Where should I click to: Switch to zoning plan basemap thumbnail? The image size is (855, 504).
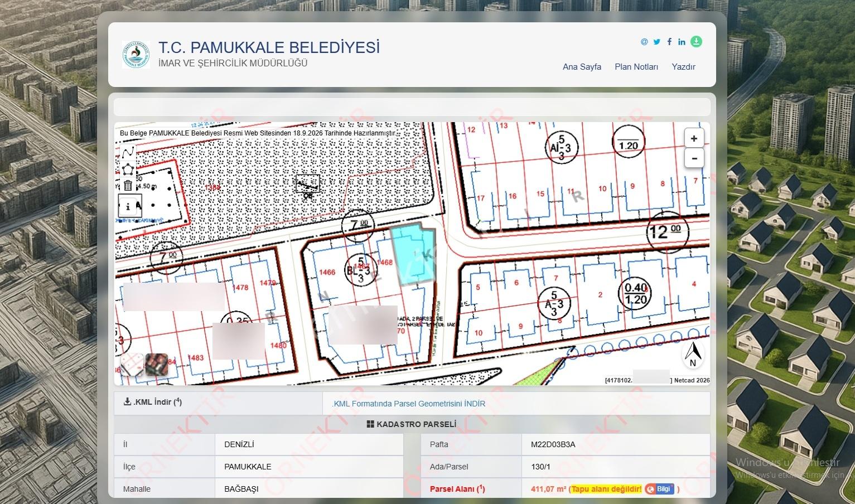pyautogui.click(x=132, y=365)
